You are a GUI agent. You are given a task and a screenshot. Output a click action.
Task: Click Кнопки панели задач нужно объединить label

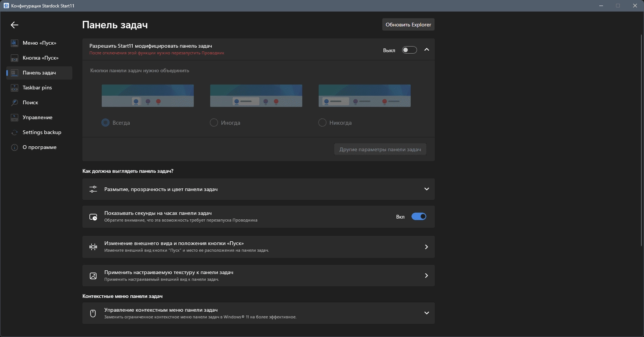(x=140, y=71)
